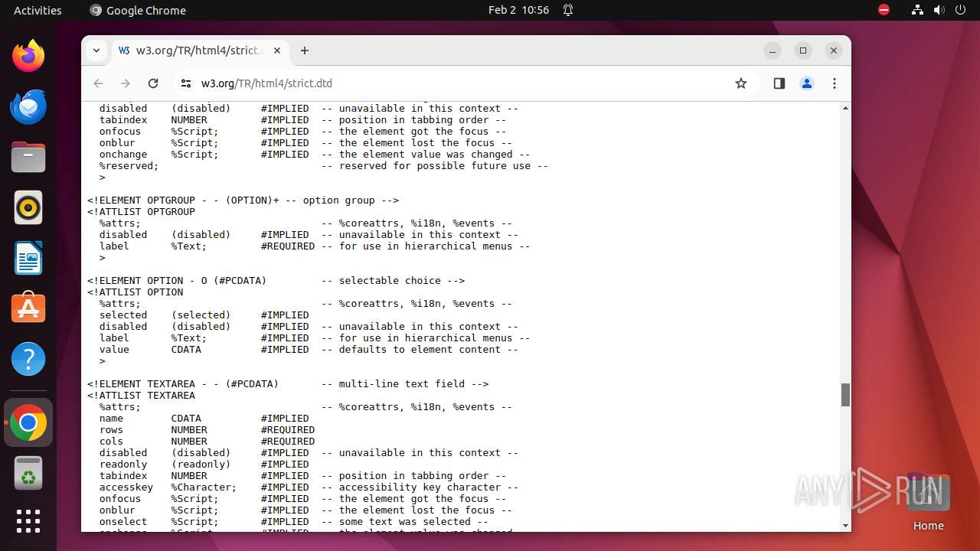Click the browser back arrow
Viewport: 980px width, 551px height.
click(98, 83)
